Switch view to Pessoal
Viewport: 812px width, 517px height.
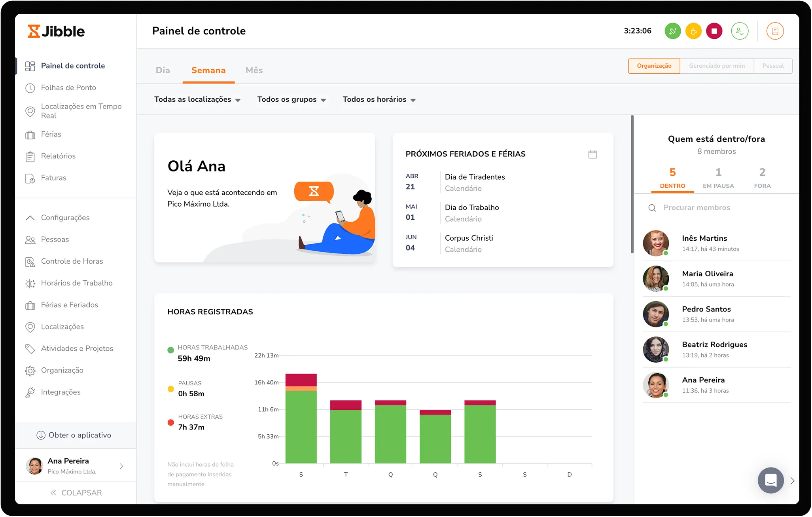(772, 66)
